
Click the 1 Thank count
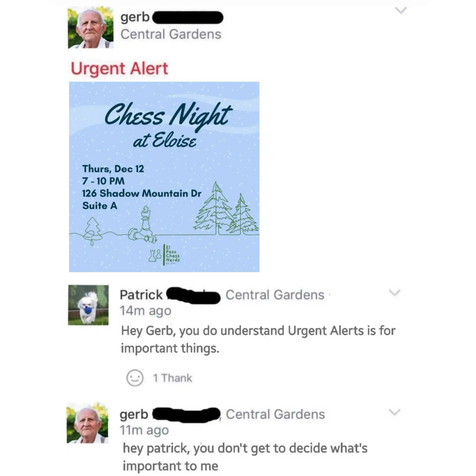172,378
